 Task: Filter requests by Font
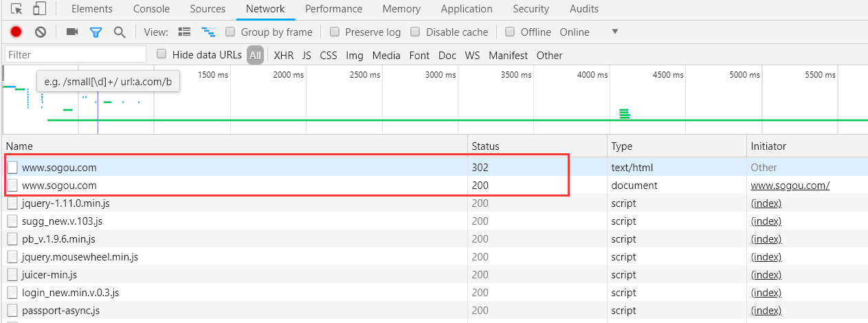click(419, 55)
